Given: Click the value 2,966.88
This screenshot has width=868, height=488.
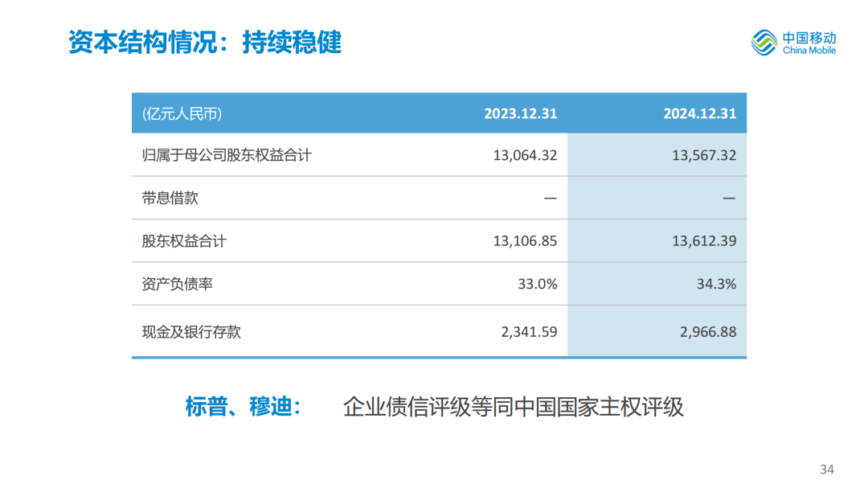Looking at the screenshot, I should pyautogui.click(x=709, y=331).
